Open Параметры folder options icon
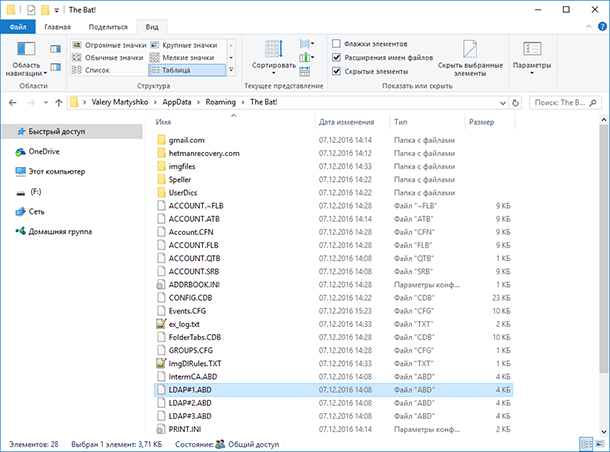 tap(532, 58)
